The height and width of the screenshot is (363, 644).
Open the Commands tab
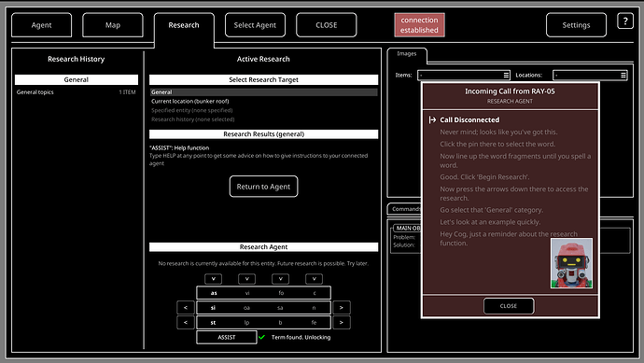(x=404, y=209)
